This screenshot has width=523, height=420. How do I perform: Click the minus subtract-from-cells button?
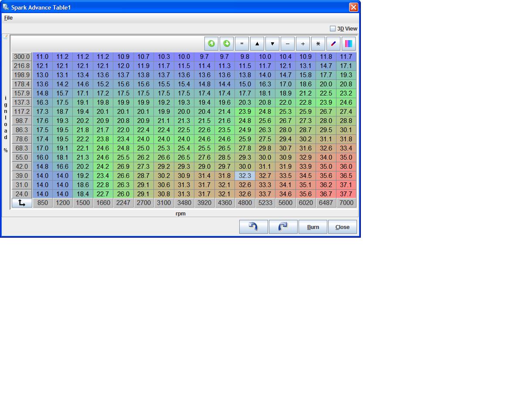288,44
